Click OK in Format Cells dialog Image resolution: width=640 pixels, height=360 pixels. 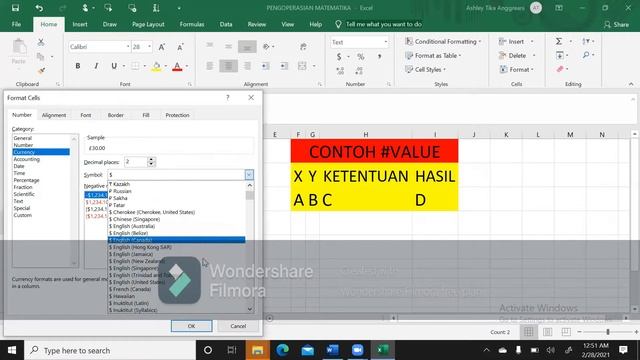[x=191, y=326]
